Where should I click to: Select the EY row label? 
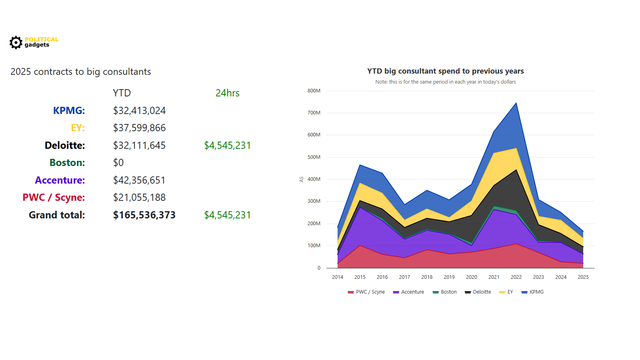point(78,128)
